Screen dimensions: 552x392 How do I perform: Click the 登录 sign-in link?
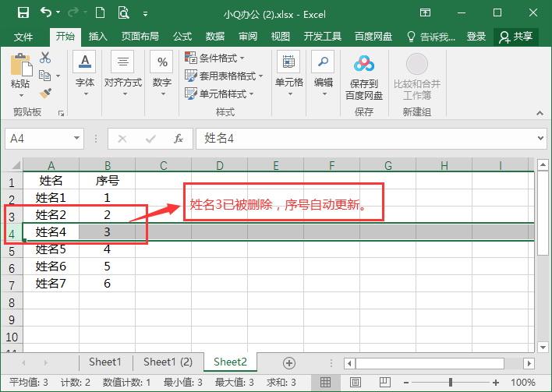pyautogui.click(x=476, y=37)
